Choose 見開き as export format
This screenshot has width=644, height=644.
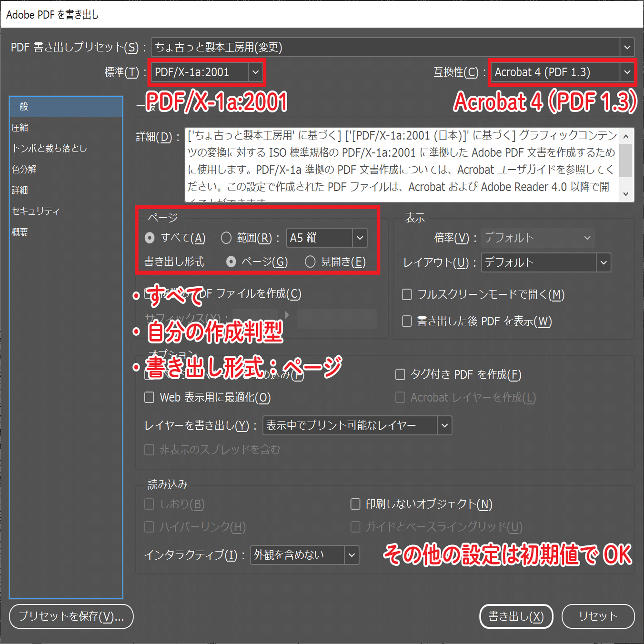click(x=310, y=262)
